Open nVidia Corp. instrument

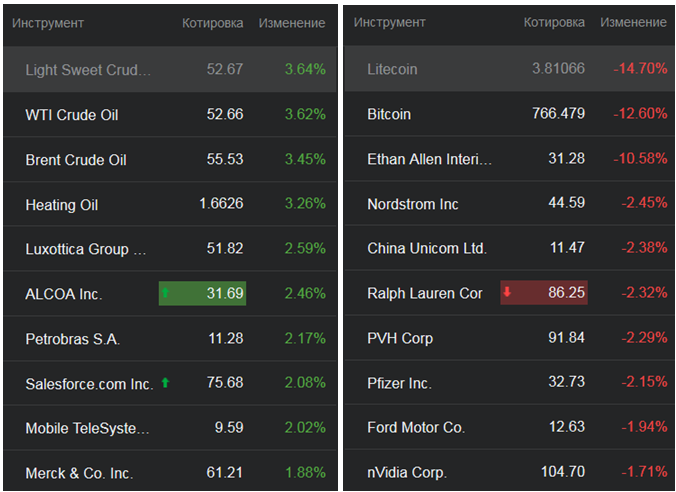pos(407,472)
